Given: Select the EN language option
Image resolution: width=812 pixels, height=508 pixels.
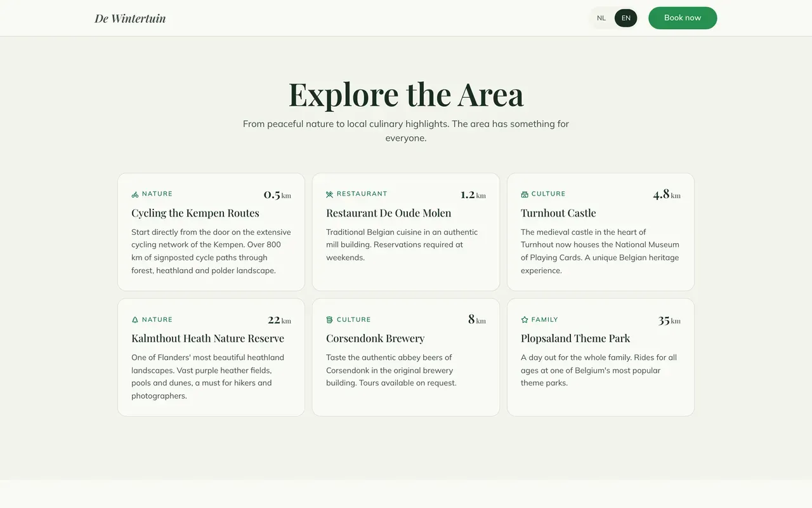Looking at the screenshot, I should point(626,18).
